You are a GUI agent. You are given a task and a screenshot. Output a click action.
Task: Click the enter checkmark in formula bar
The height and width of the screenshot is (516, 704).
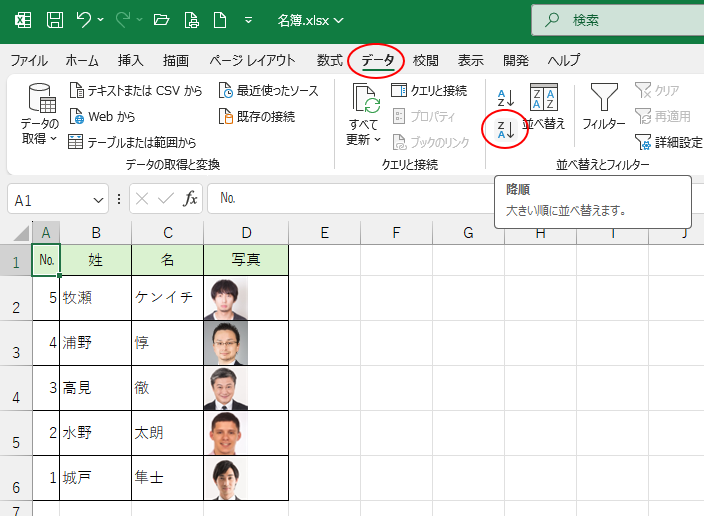point(166,199)
